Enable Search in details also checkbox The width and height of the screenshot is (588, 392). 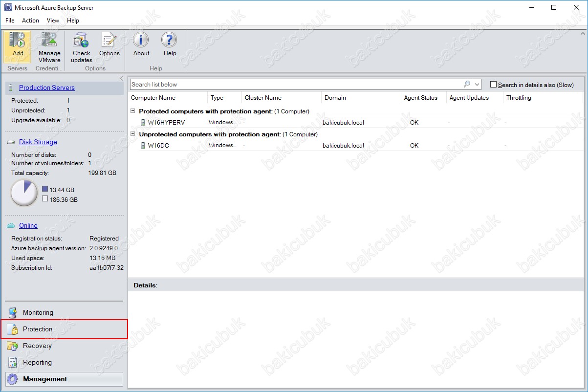pos(493,85)
